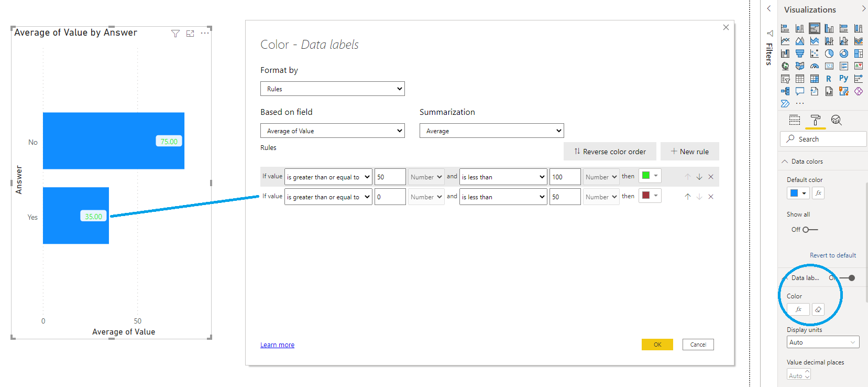This screenshot has height=387, width=868.
Task: Move the first rule down with its arrow
Action: pos(699,177)
